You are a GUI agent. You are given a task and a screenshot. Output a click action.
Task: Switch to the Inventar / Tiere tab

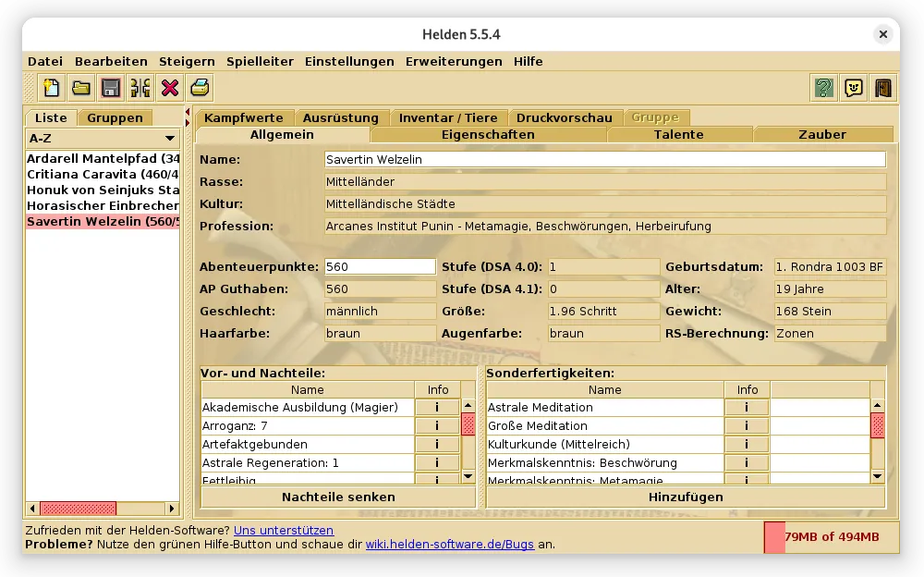click(448, 117)
